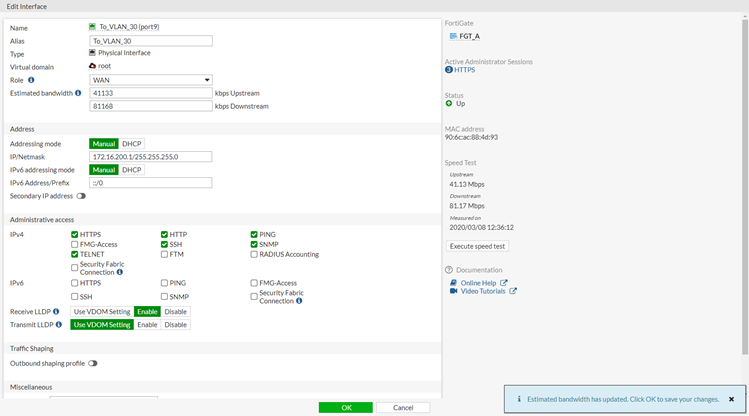
Task: Click the Transmit LLDP info icon
Action: [57, 325]
